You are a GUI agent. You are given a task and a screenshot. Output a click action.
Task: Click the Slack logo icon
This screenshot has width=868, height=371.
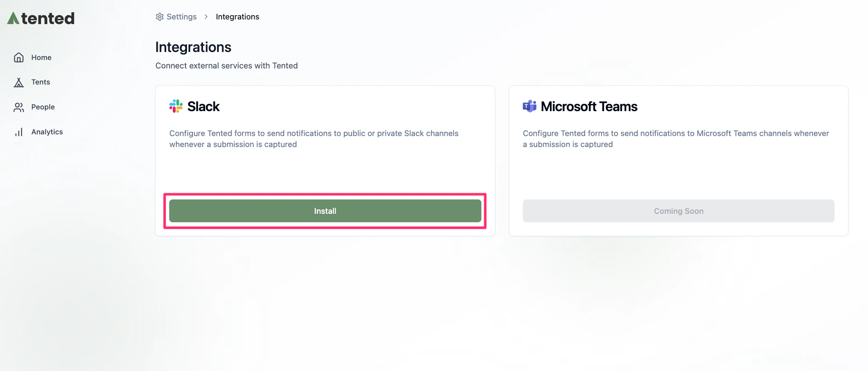176,106
